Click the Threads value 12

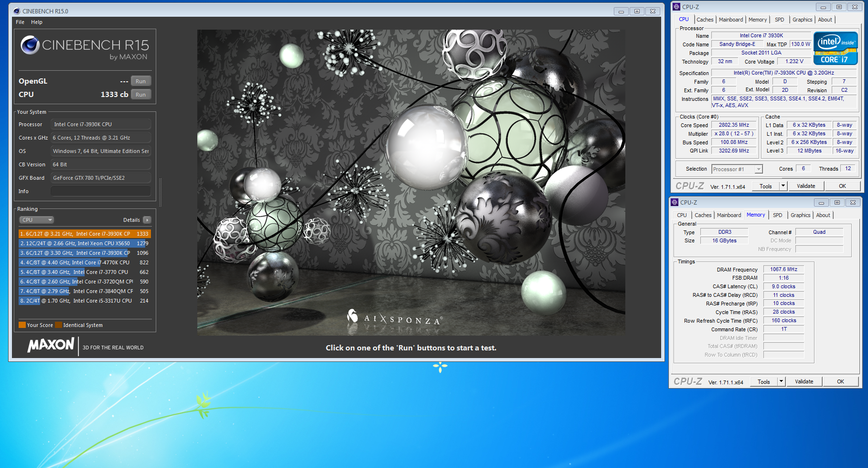tap(848, 169)
